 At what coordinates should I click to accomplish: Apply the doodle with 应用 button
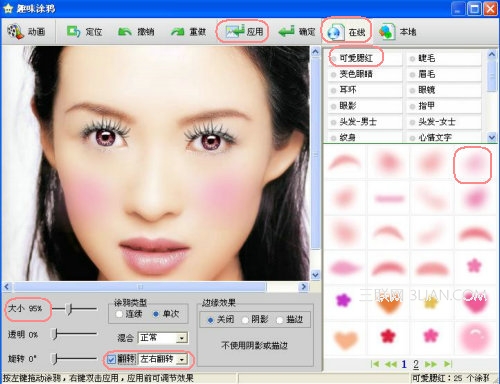[244, 32]
